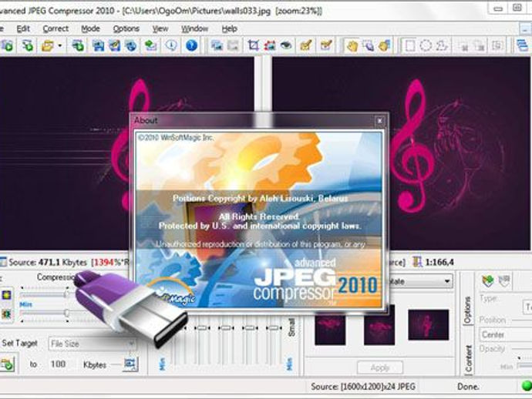Click the yellow brush correction icon
The image size is (532, 399).
click(x=306, y=45)
